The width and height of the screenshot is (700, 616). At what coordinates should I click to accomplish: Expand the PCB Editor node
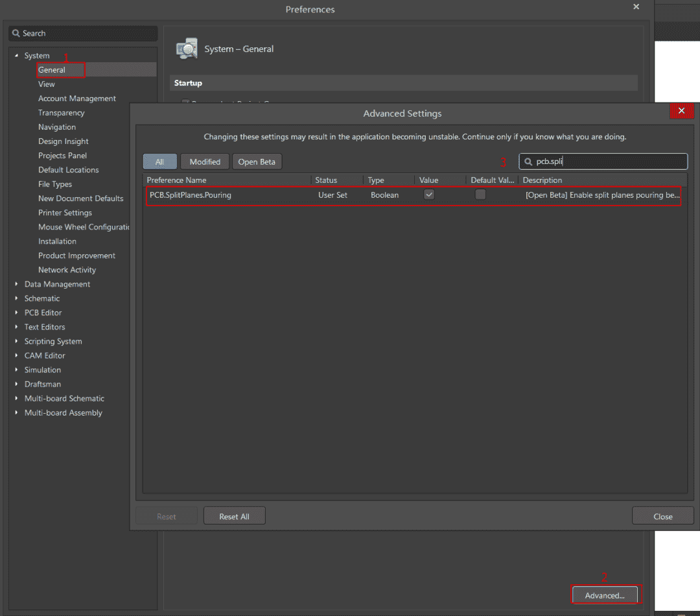click(16, 313)
